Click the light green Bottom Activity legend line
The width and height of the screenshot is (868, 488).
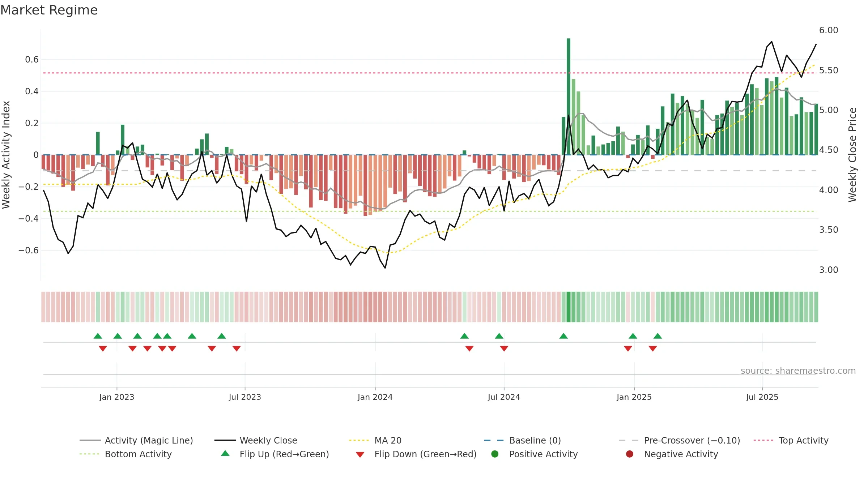[x=89, y=454]
